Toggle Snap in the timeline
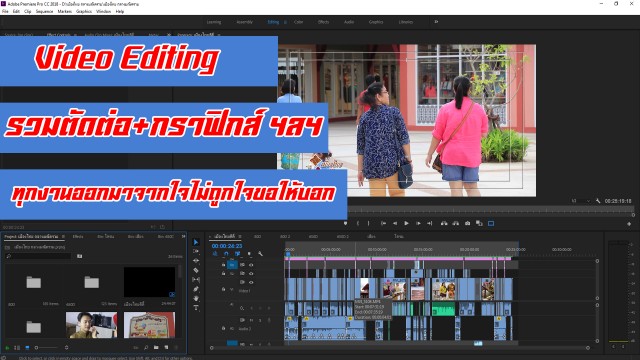This screenshot has height=360, width=640. coord(226,254)
